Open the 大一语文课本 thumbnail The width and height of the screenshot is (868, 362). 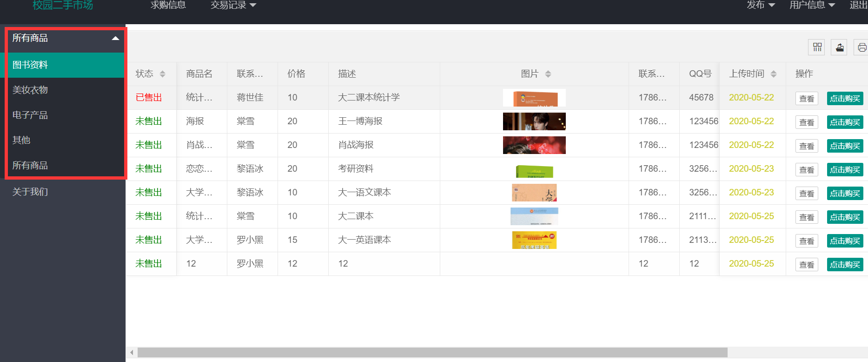tap(534, 193)
